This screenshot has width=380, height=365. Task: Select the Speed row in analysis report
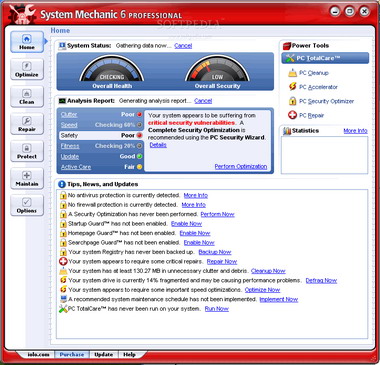(101, 125)
